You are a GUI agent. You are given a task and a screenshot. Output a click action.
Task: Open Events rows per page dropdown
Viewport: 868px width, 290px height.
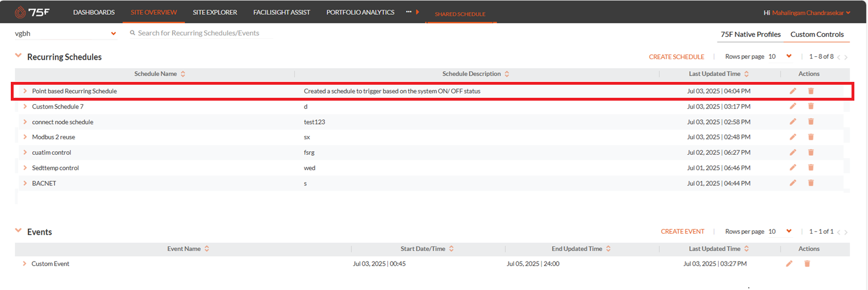[789, 231]
